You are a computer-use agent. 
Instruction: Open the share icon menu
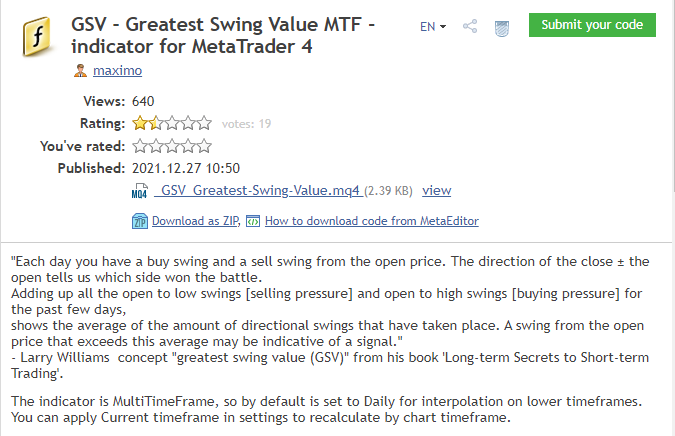click(x=470, y=27)
